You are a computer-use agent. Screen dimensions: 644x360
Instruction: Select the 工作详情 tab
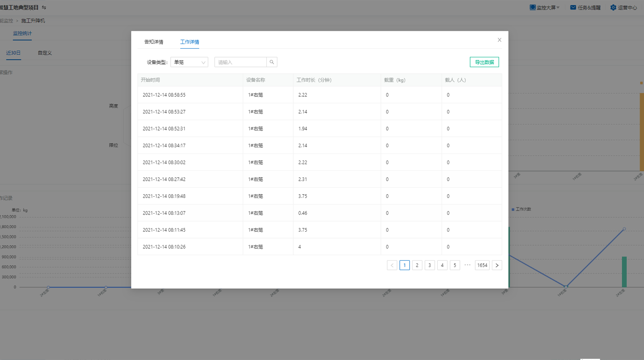[x=190, y=42]
